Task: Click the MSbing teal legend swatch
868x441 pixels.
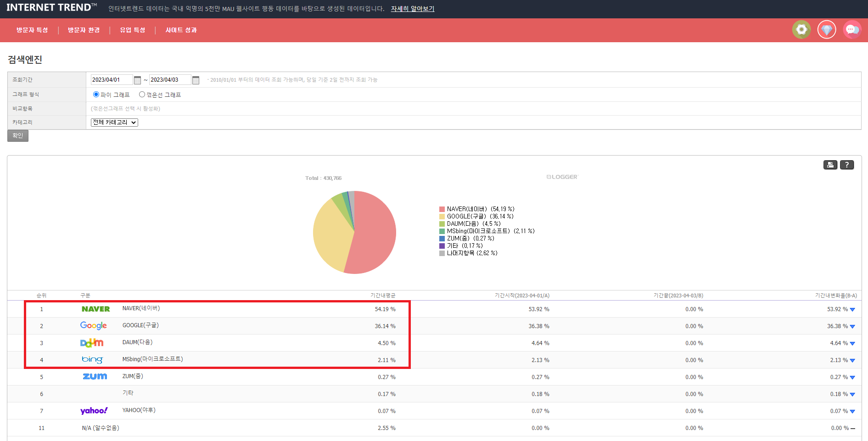Action: click(442, 231)
